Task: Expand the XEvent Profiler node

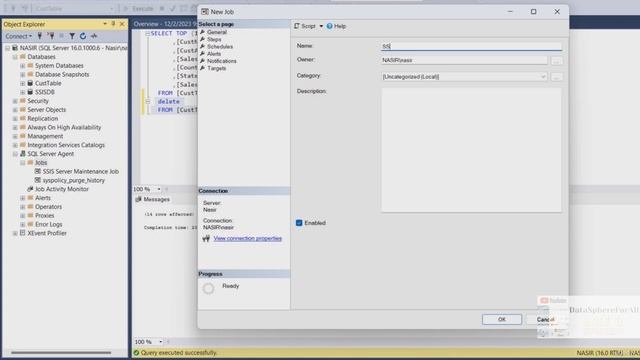Action: [x=15, y=233]
